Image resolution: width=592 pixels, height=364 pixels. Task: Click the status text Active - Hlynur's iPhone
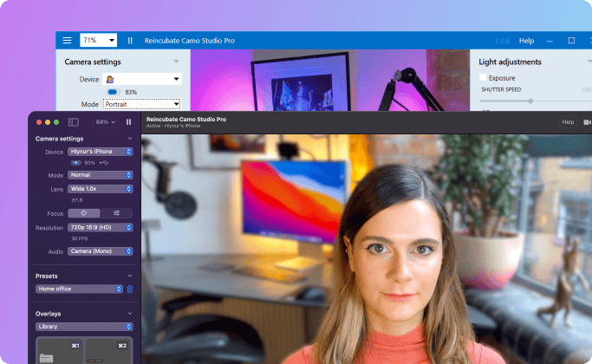coord(173,126)
